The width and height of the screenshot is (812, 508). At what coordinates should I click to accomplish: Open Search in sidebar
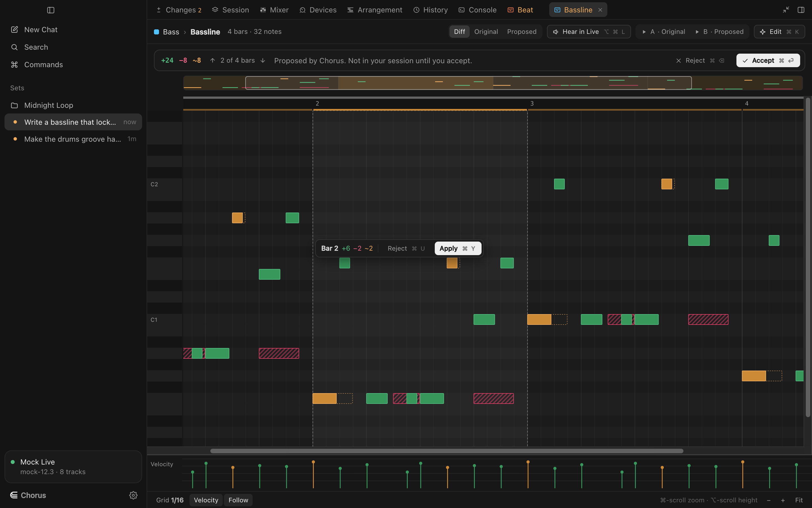click(x=73, y=47)
